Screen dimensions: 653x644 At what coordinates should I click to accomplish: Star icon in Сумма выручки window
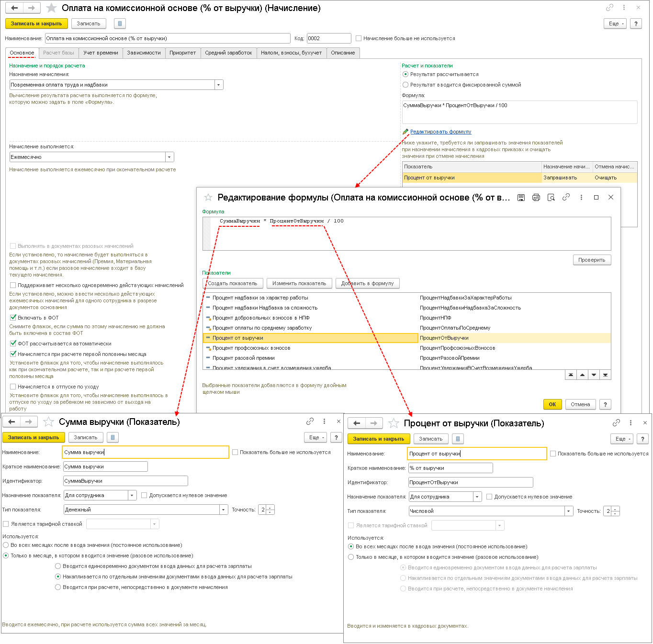(x=48, y=422)
